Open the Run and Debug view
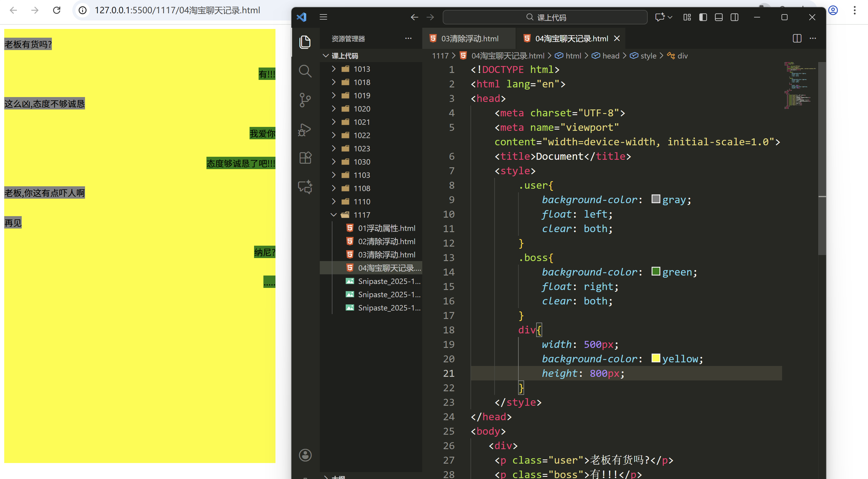The image size is (868, 479). (x=305, y=129)
